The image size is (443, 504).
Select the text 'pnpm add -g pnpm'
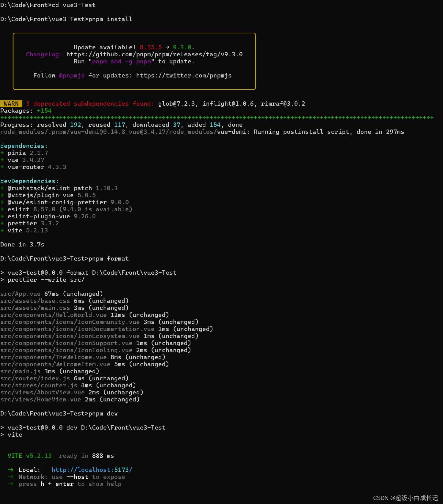tap(121, 61)
